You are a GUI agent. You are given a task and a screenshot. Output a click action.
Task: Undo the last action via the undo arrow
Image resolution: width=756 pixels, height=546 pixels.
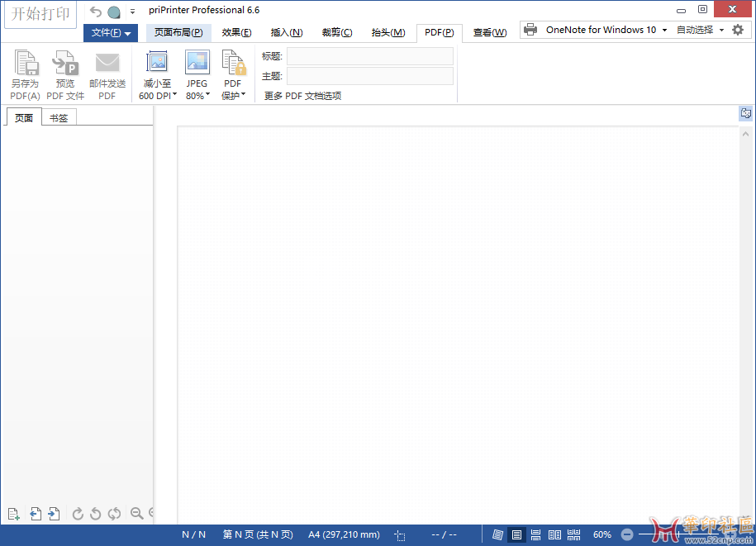96,12
